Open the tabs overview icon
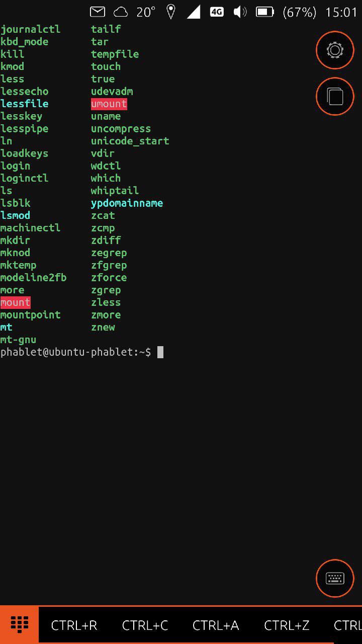 point(335,96)
